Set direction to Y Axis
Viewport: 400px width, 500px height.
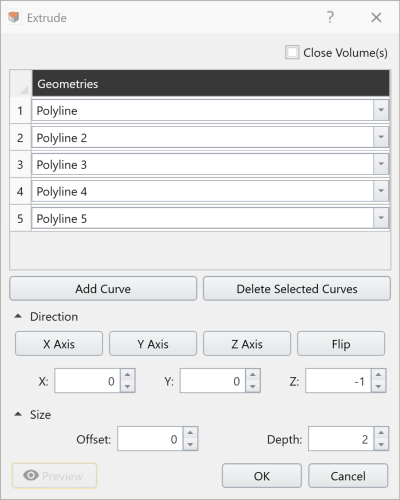153,344
